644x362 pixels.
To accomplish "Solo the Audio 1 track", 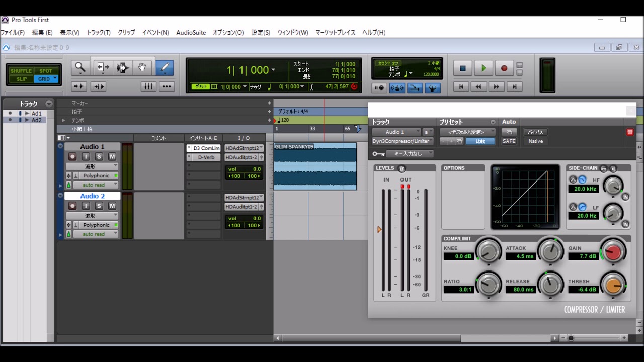I will click(99, 157).
